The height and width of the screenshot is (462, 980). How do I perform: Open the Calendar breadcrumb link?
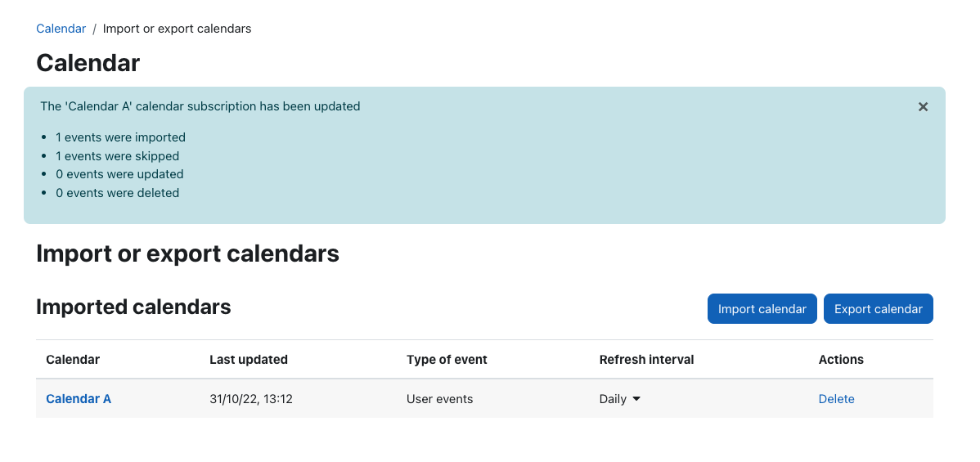click(61, 29)
